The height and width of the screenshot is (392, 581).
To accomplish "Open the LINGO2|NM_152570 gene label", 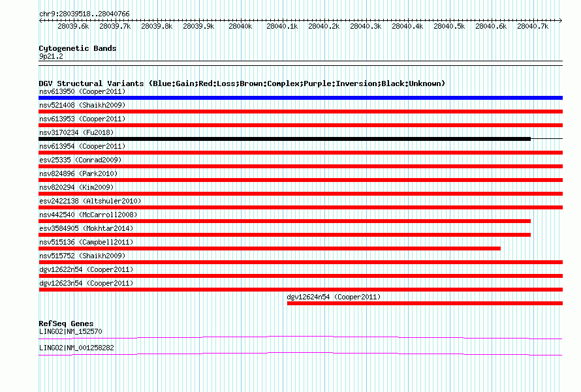I will tap(71, 331).
